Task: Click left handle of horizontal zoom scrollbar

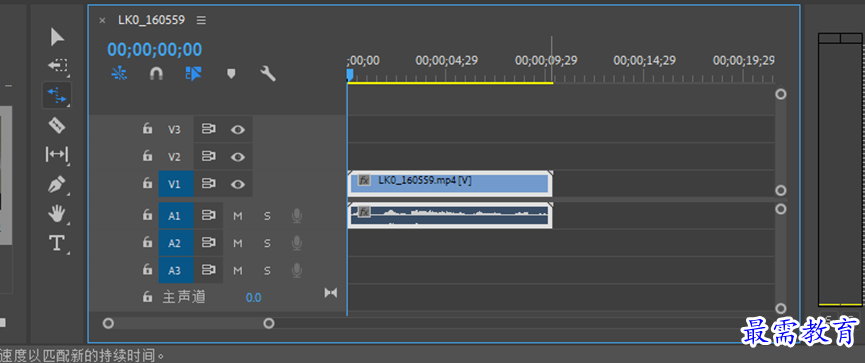Action: pyautogui.click(x=108, y=323)
